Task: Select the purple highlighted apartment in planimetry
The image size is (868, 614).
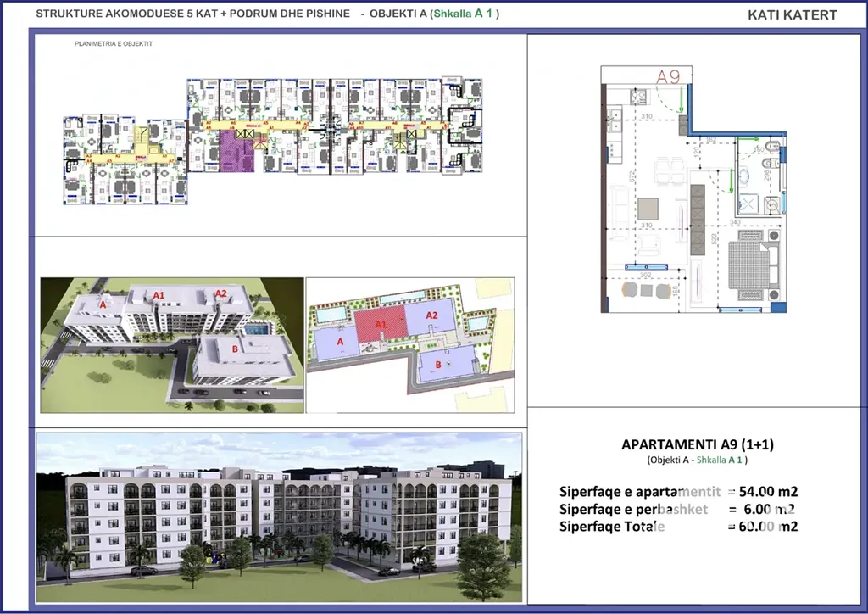Action: point(236,153)
